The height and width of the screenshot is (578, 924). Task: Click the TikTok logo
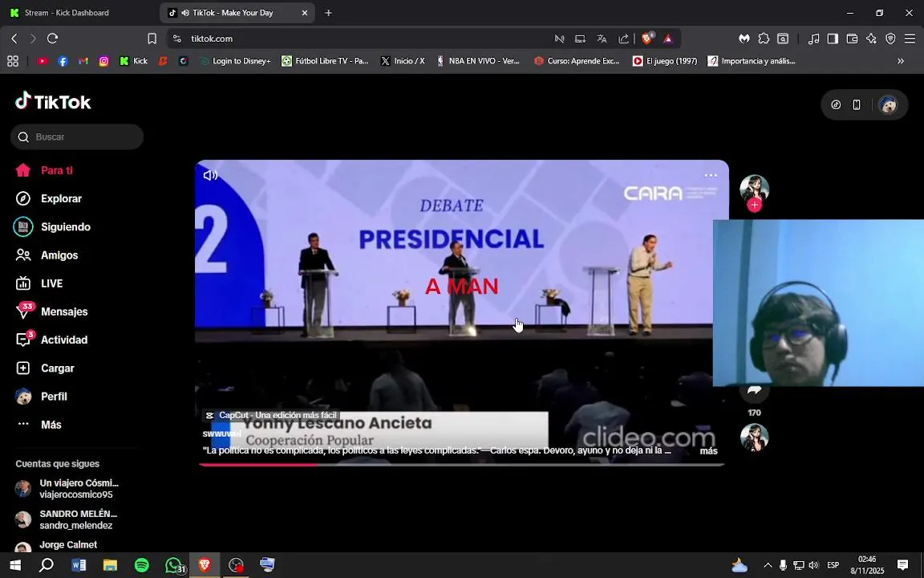coord(53,101)
